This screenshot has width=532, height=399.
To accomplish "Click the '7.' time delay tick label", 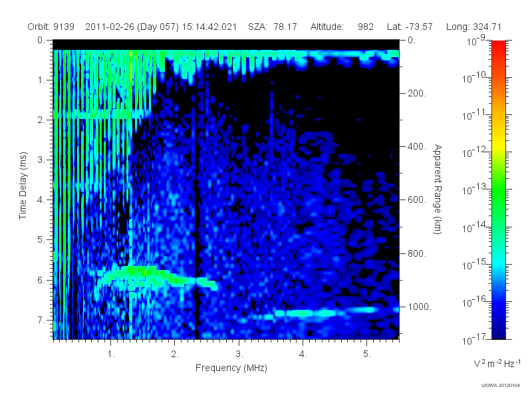I will pos(41,320).
